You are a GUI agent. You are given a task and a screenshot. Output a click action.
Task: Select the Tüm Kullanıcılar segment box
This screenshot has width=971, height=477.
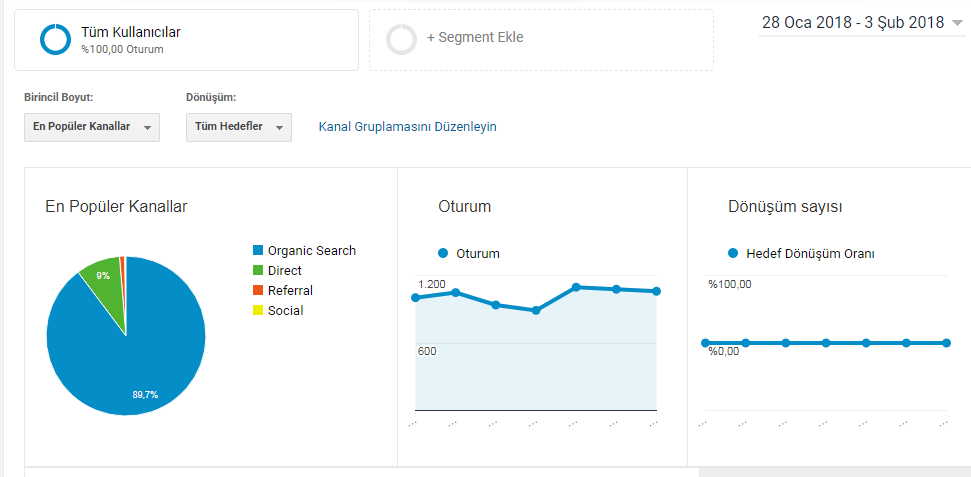(186, 40)
